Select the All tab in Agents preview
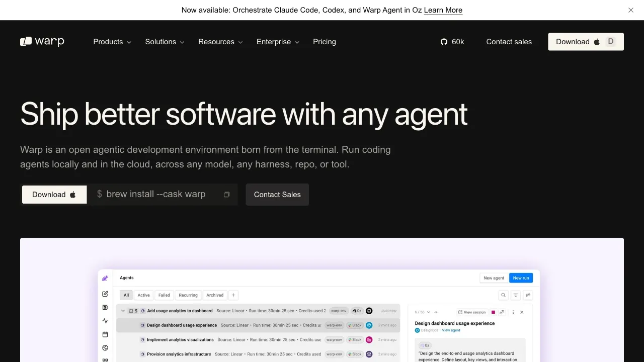Image resolution: width=644 pixels, height=362 pixels. coord(126,295)
